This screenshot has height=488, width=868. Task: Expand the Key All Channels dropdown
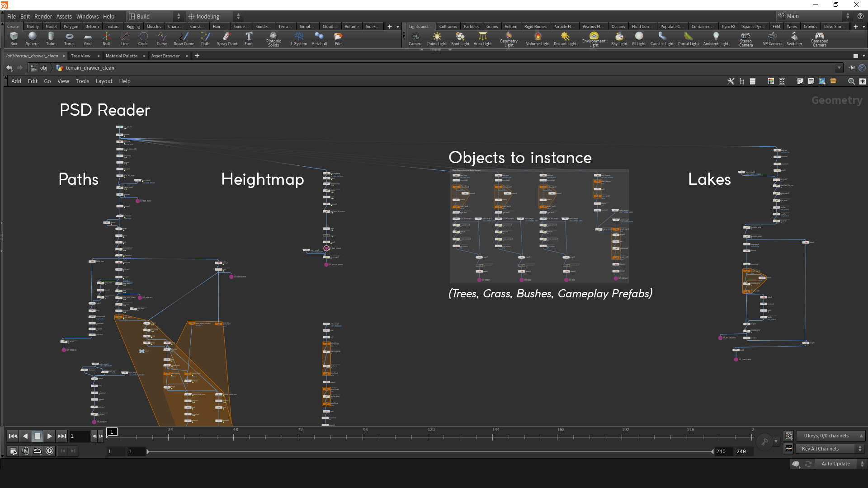pyautogui.click(x=861, y=449)
